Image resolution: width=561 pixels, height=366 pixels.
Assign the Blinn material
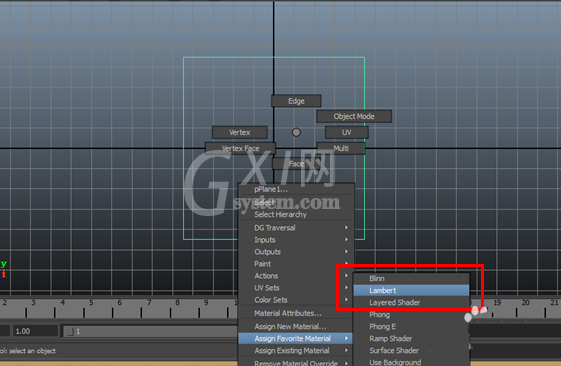[x=411, y=278]
